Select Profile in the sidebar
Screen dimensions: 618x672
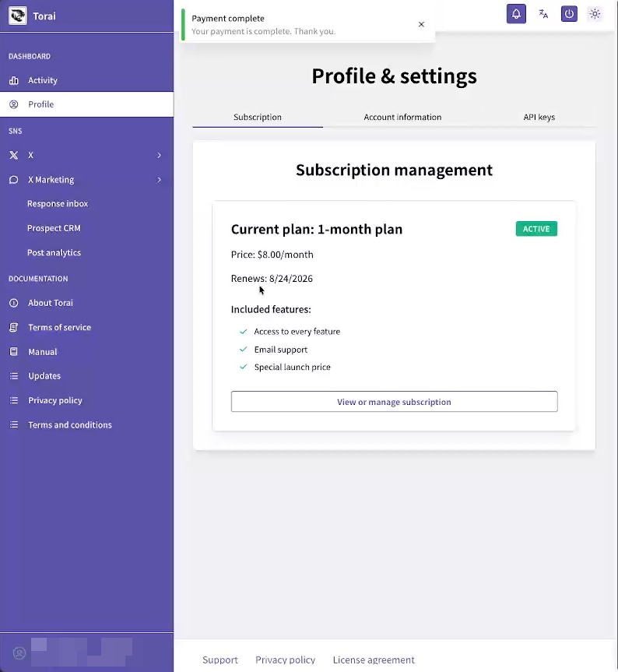point(86,104)
